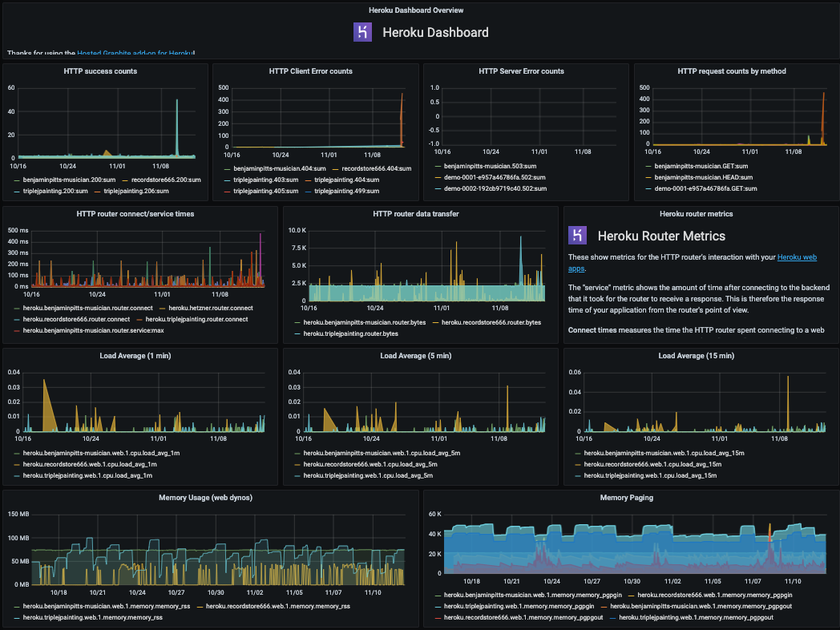This screenshot has width=840, height=630.
Task: Open color picker dash for triplejpainting.499:sum
Action: point(308,192)
